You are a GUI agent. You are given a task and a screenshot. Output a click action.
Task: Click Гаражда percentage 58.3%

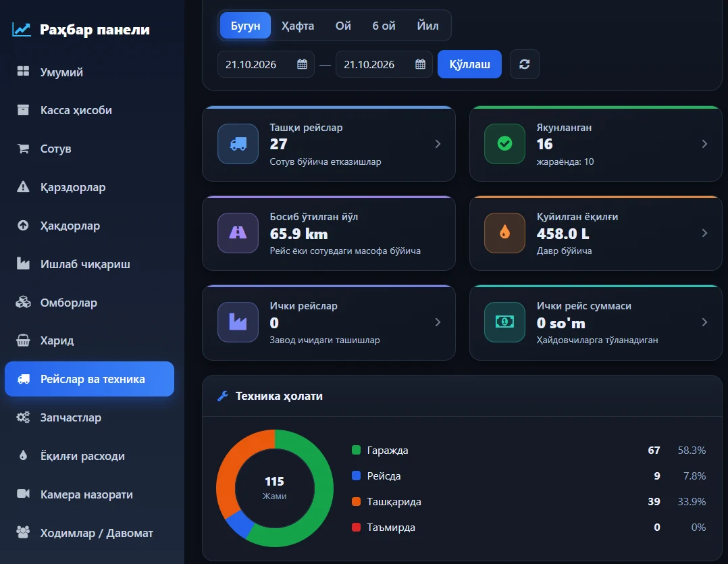click(692, 451)
